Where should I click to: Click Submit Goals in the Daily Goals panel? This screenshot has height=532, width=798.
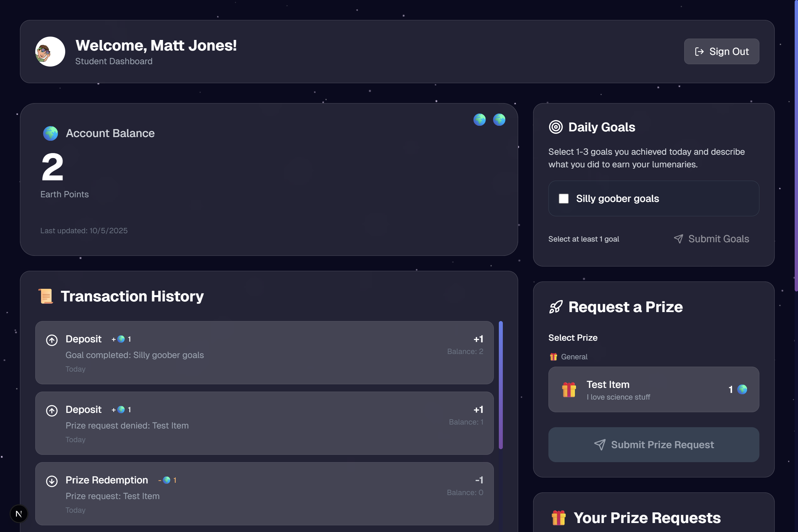tap(711, 239)
